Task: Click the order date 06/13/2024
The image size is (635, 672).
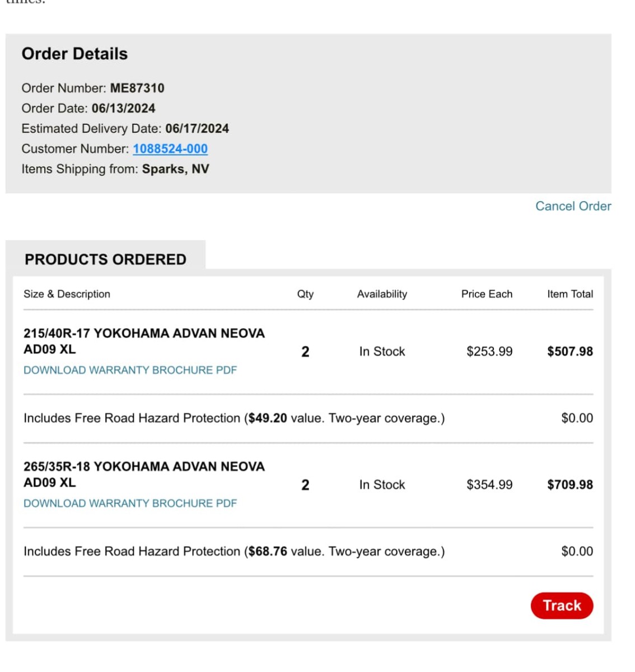Action: 123,109
